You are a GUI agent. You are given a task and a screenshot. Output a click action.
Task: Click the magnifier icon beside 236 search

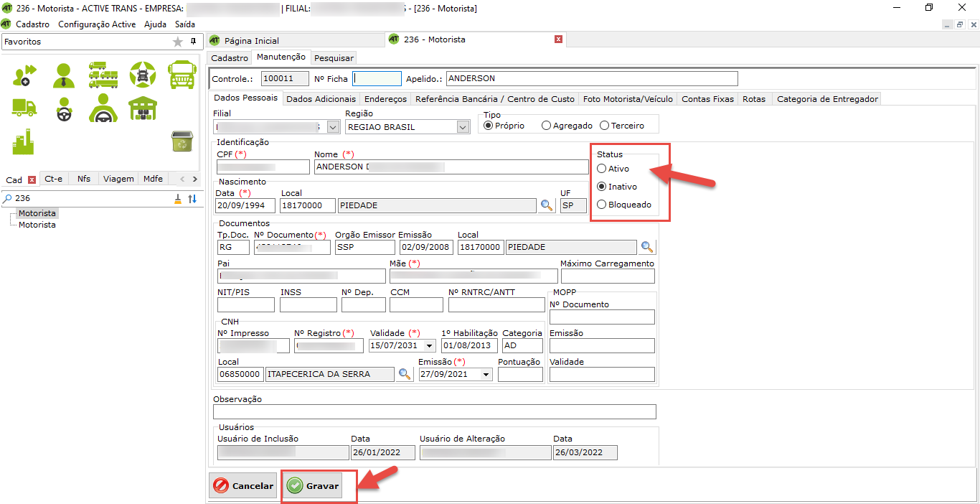(x=7, y=198)
